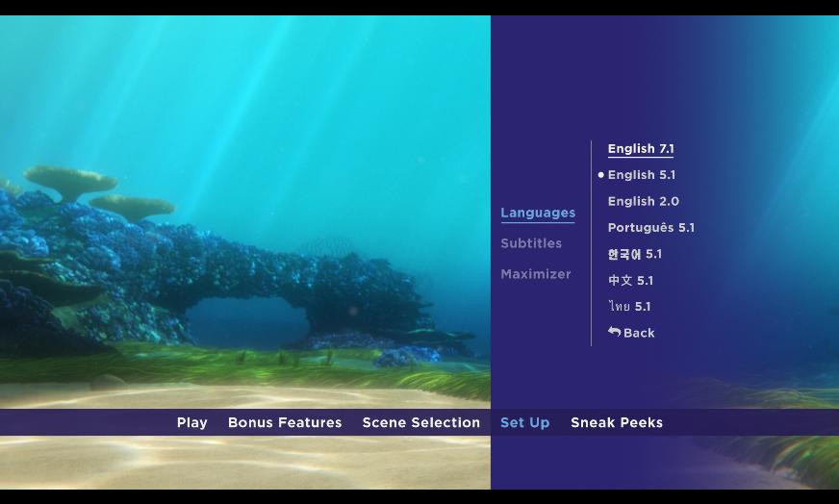Select the Play menu item

pyautogui.click(x=192, y=422)
